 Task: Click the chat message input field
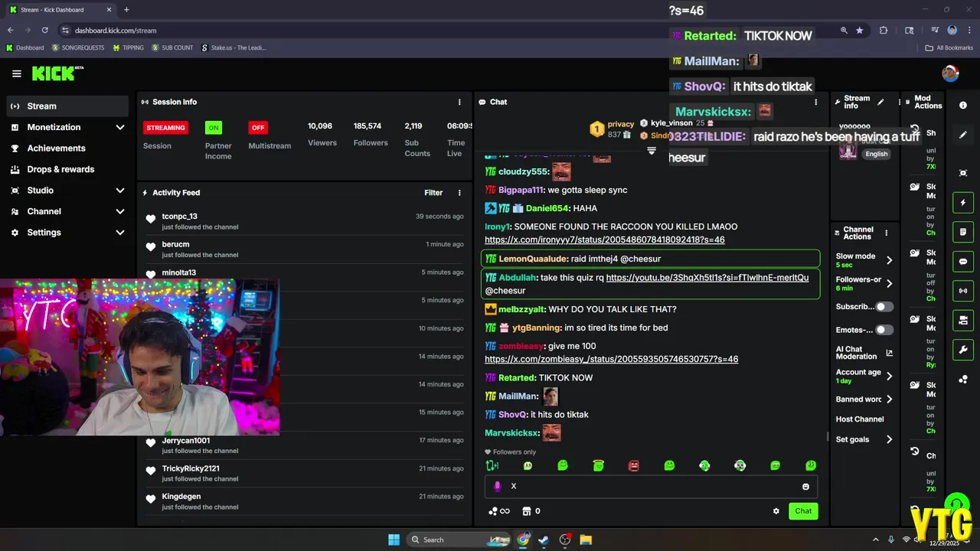(x=651, y=487)
